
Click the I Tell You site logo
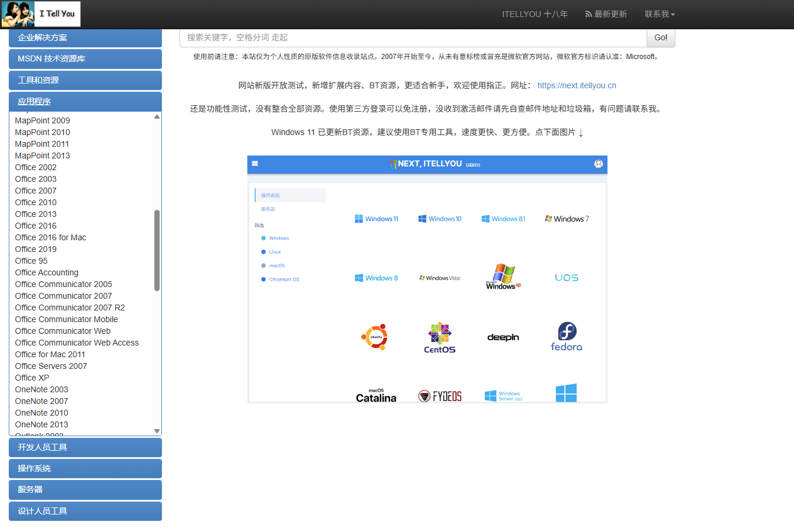coord(41,14)
